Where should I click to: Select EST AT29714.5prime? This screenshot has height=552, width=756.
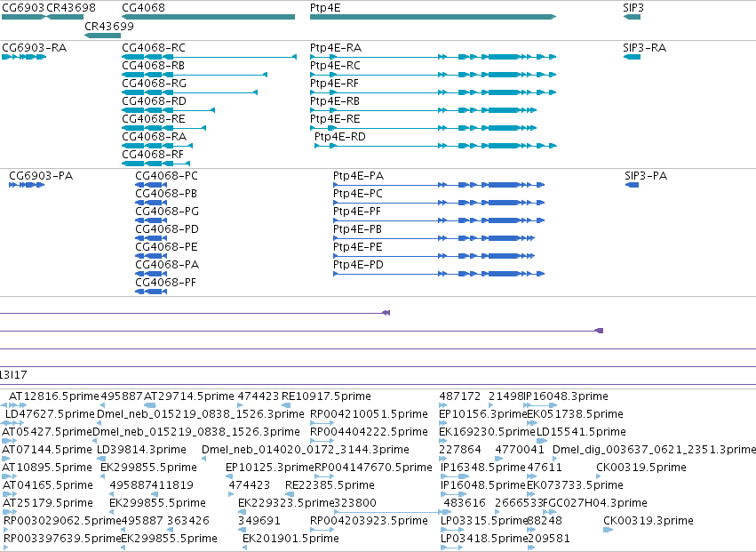(189, 396)
